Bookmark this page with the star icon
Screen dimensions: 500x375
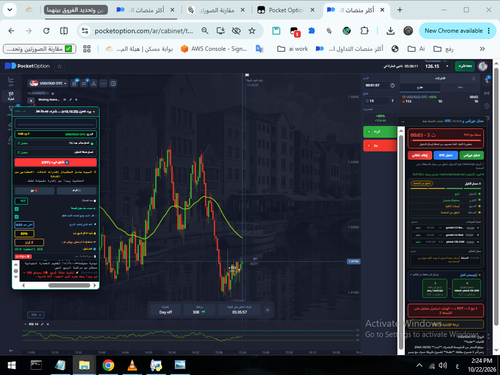tap(252, 31)
